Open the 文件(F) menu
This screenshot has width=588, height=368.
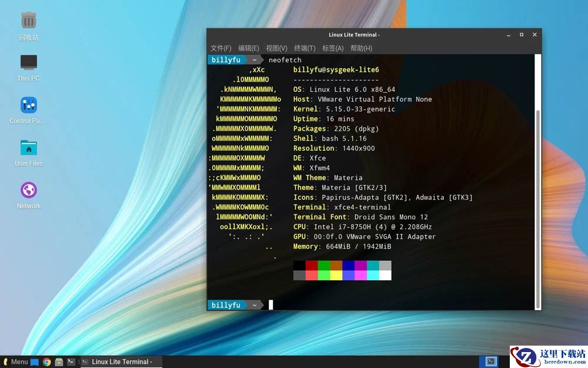pyautogui.click(x=220, y=48)
